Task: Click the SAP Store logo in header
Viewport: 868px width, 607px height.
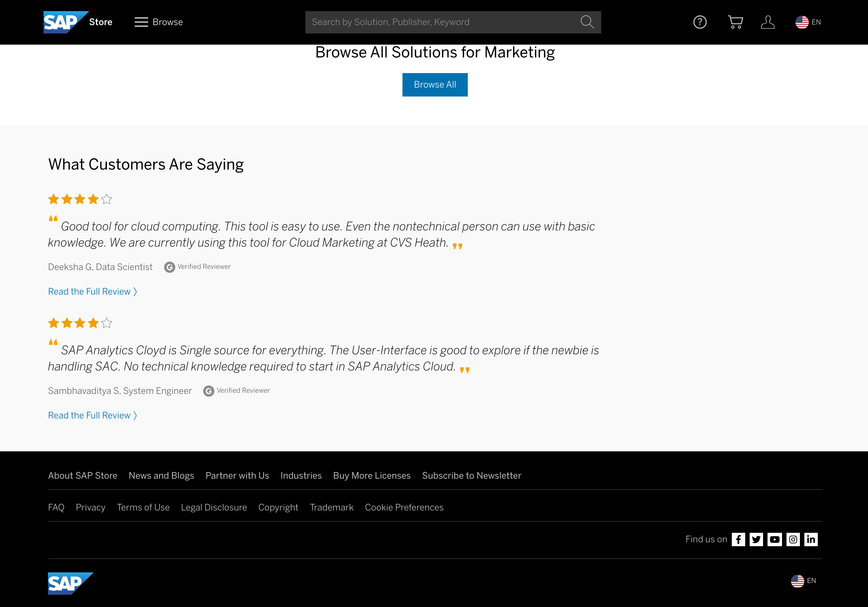Action: [78, 22]
